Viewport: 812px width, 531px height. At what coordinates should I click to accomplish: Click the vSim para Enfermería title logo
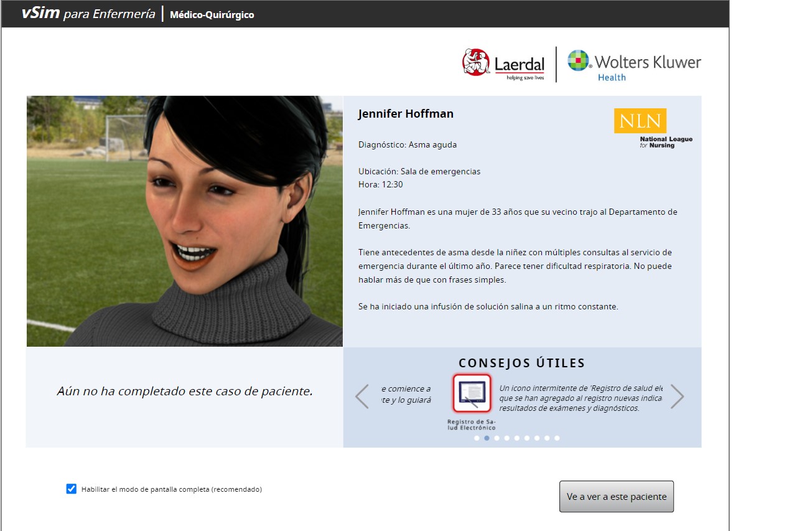coord(88,14)
